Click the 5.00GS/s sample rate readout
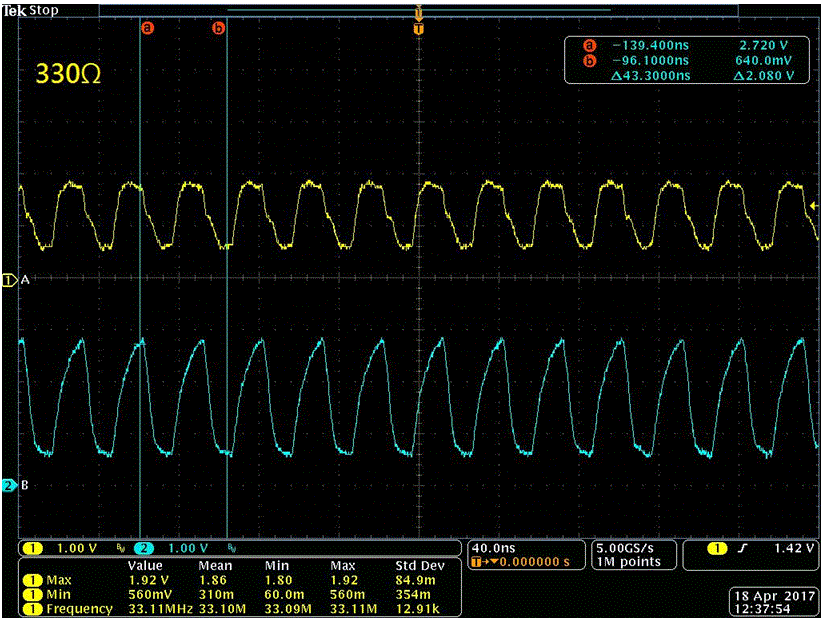 (x=625, y=548)
